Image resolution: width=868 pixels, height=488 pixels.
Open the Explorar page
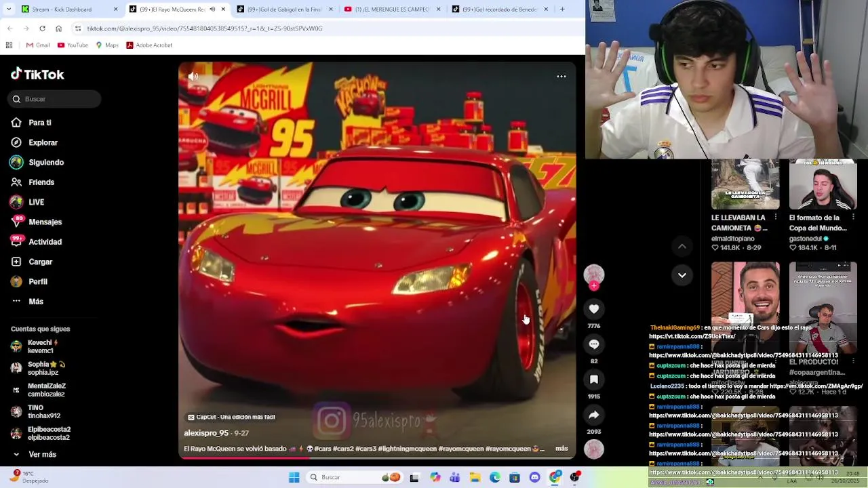(43, 142)
